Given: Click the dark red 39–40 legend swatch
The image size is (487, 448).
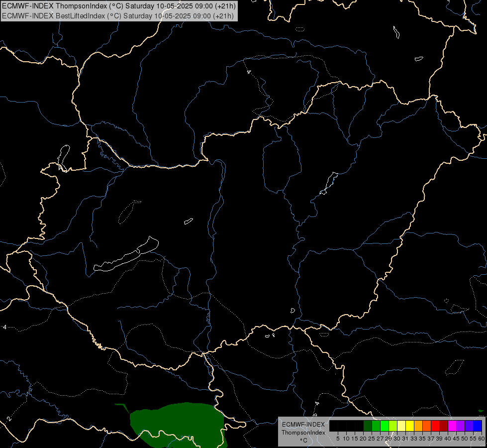Looking at the screenshot, I should [444, 426].
